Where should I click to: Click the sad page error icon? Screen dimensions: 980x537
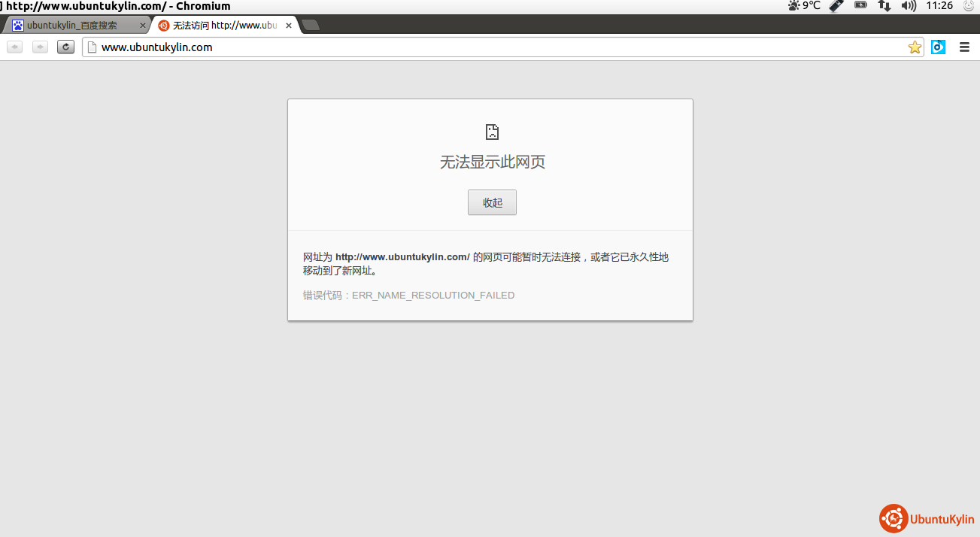click(x=492, y=132)
